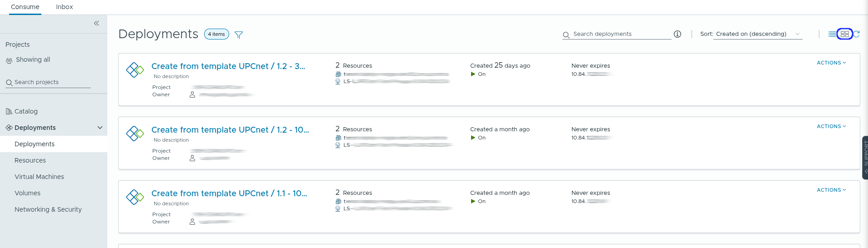Click the 4 items count badge

pyautogui.click(x=216, y=34)
